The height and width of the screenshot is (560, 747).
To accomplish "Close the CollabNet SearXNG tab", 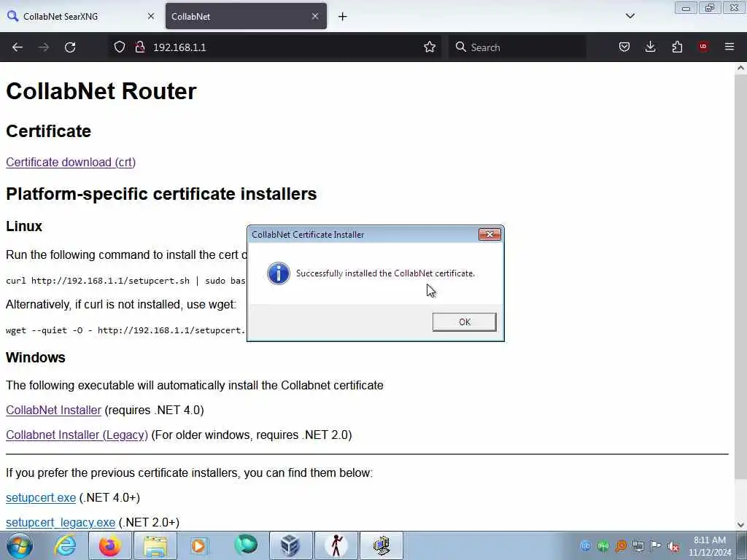I will tap(150, 16).
